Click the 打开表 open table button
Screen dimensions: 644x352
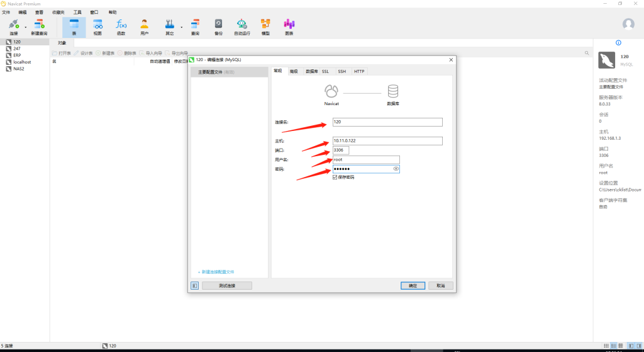pyautogui.click(x=62, y=53)
